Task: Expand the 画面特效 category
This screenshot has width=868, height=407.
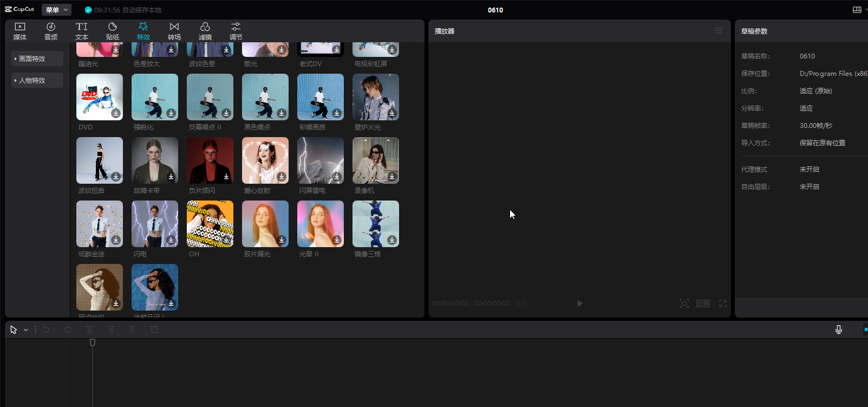Action: pos(37,59)
